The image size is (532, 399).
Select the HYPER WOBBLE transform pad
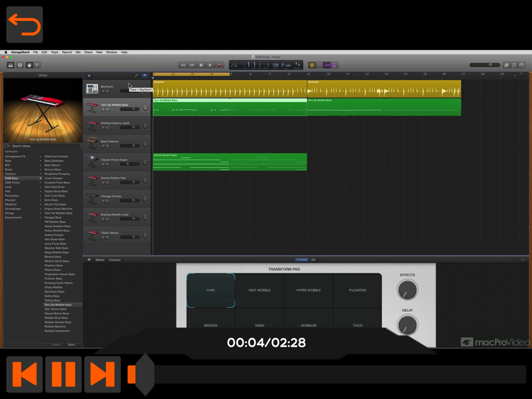tap(309, 290)
